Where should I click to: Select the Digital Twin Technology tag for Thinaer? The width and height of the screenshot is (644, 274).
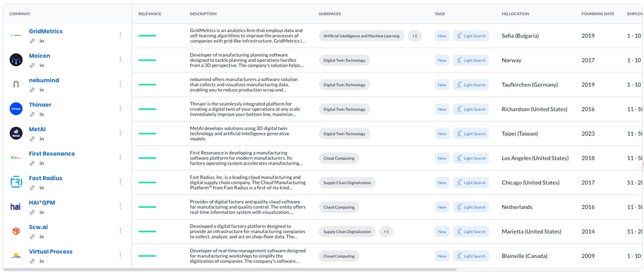[x=344, y=109]
